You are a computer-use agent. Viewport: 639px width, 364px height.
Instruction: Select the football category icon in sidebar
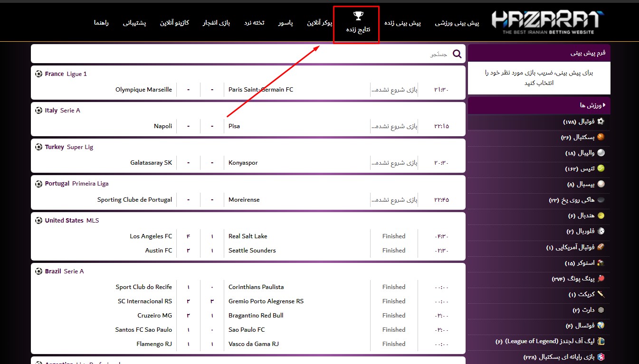(x=600, y=121)
